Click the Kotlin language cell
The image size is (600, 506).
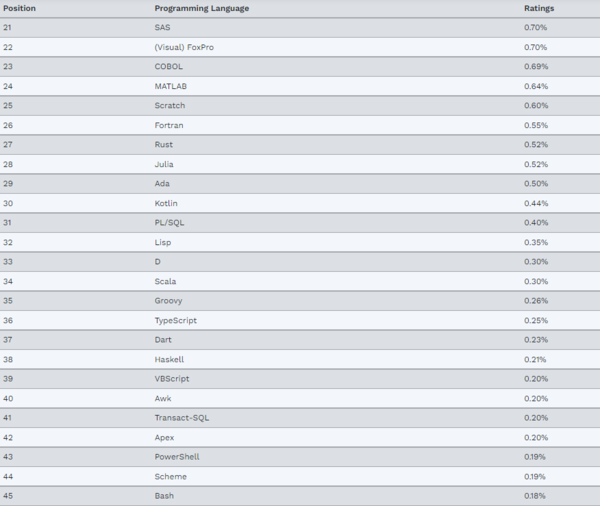point(167,203)
